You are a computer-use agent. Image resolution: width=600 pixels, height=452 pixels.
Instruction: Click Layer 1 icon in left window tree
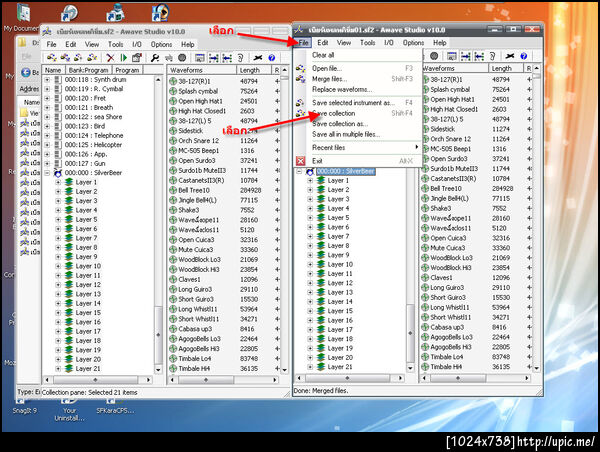(69, 182)
